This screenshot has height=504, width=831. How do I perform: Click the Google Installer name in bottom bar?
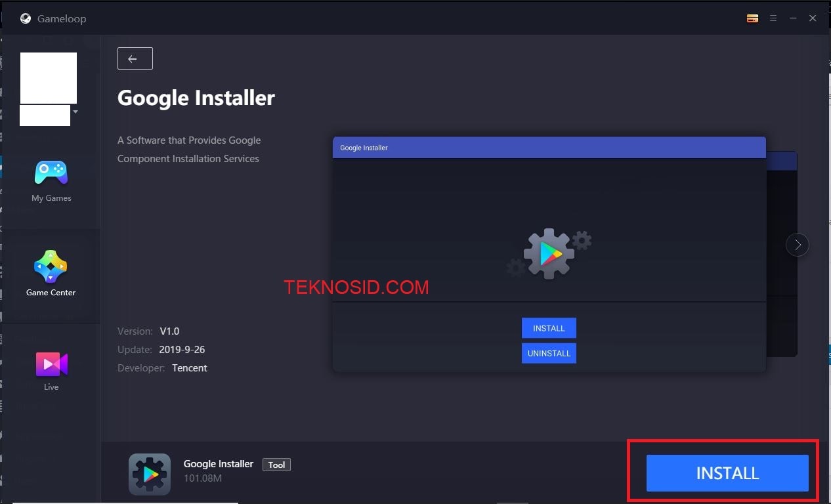coord(219,464)
